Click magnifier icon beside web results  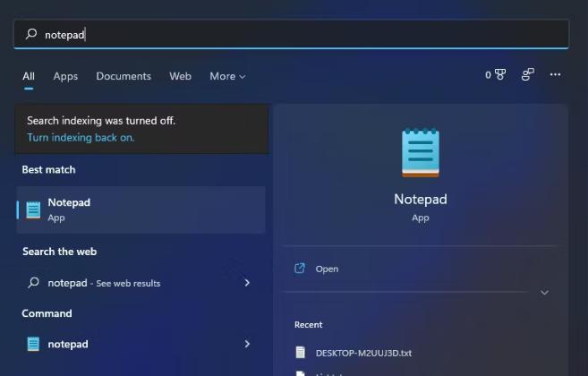click(x=33, y=283)
